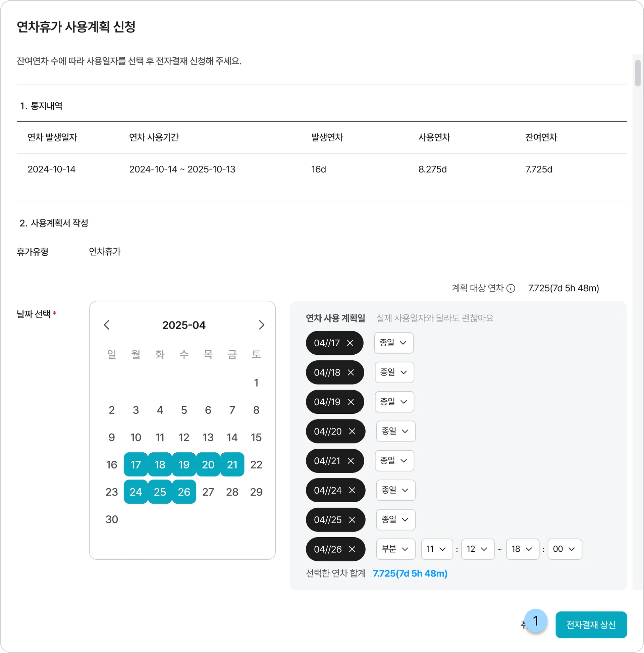
Task: Navigate to the next calendar month
Action: click(262, 324)
